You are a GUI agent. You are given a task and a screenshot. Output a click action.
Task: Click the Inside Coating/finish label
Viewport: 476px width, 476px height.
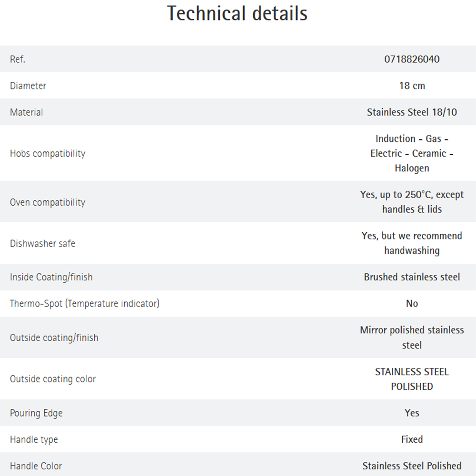[51, 277]
